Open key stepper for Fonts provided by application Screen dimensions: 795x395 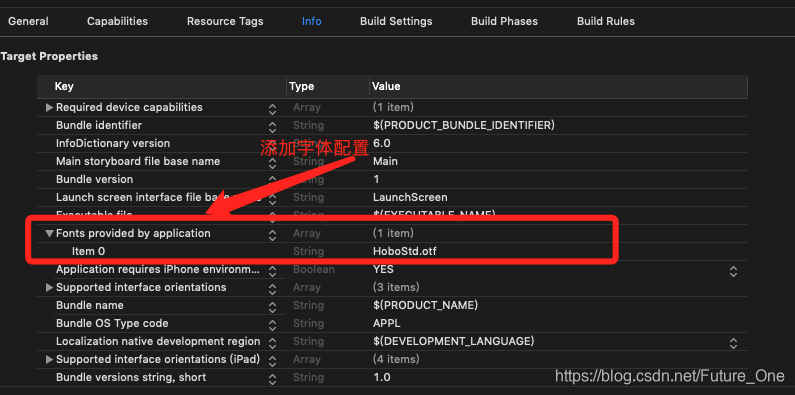tap(272, 235)
